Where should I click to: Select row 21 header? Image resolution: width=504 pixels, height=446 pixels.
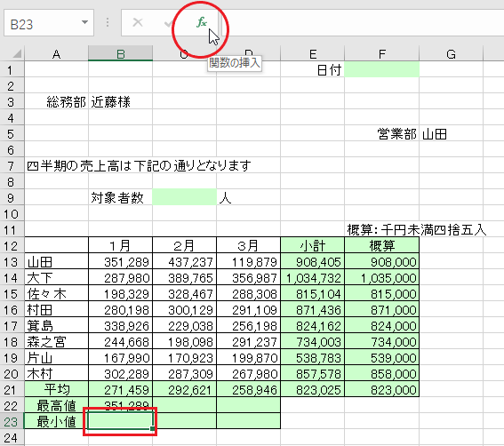tap(12, 389)
